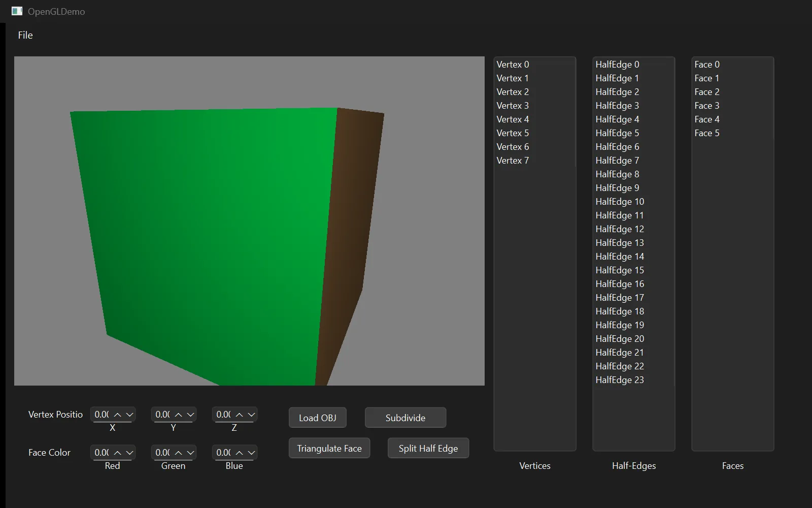Select HalfEdge 14 in the list
The width and height of the screenshot is (812, 508).
(x=633, y=257)
